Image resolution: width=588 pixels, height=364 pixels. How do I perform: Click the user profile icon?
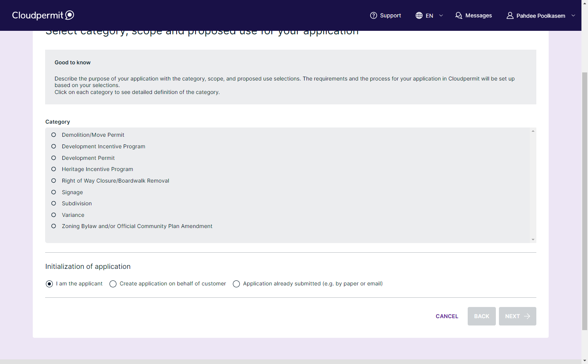tap(510, 15)
